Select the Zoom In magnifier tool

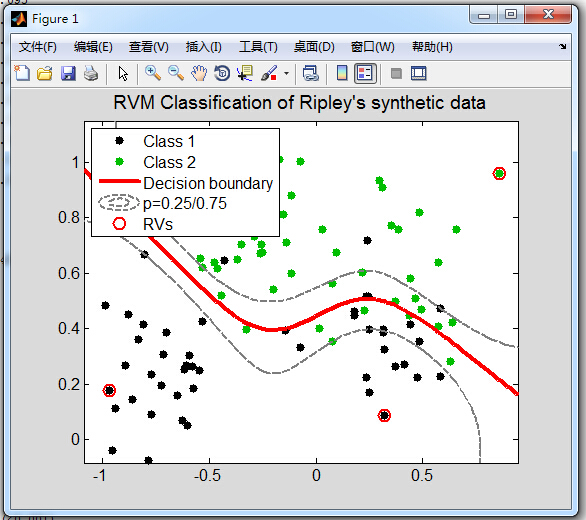coord(153,73)
